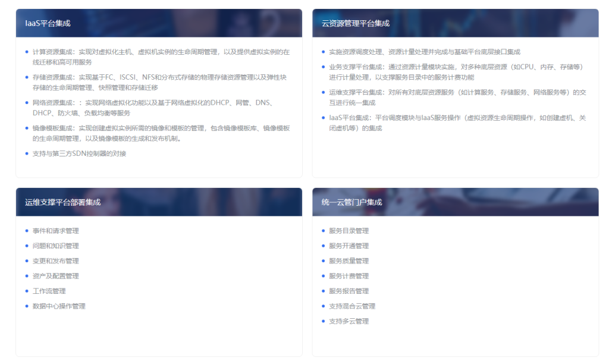Click the 计算资源集成 bullet item
This screenshot has width=609, height=364.
click(161, 57)
